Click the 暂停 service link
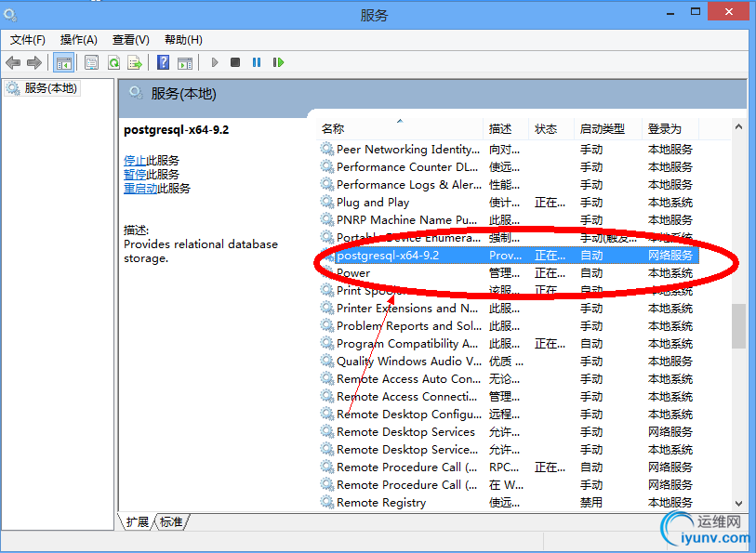The image size is (756, 553). 135,175
